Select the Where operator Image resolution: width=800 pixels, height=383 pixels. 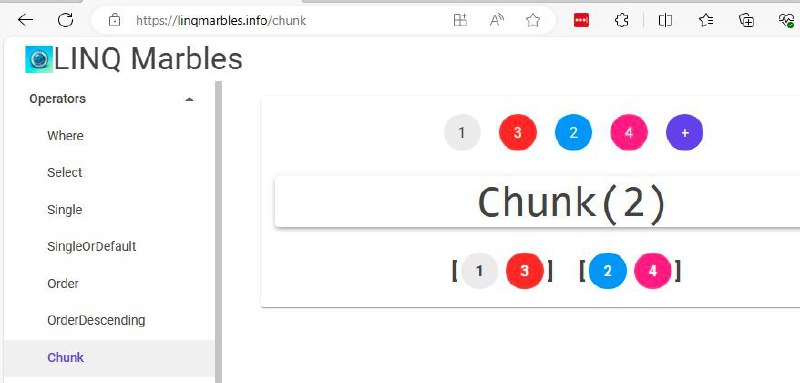(x=65, y=136)
